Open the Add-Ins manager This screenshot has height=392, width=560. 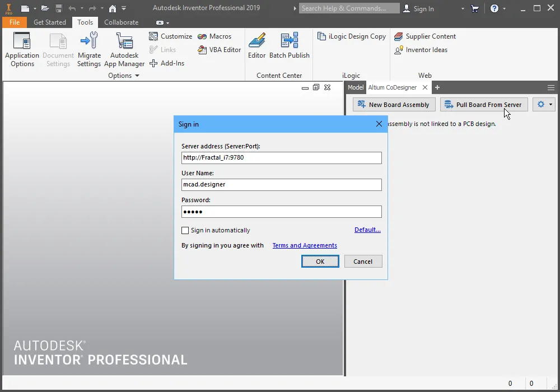pyautogui.click(x=167, y=63)
